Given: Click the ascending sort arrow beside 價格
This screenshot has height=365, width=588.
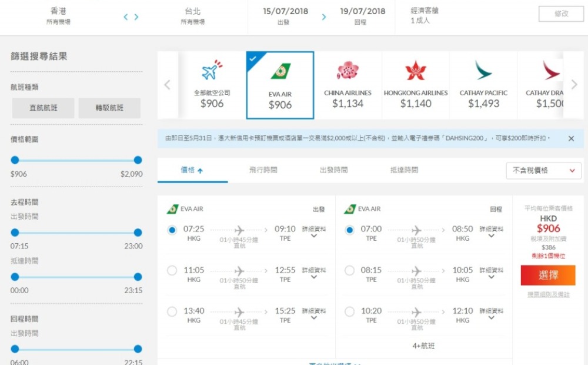Looking at the screenshot, I should [x=201, y=171].
